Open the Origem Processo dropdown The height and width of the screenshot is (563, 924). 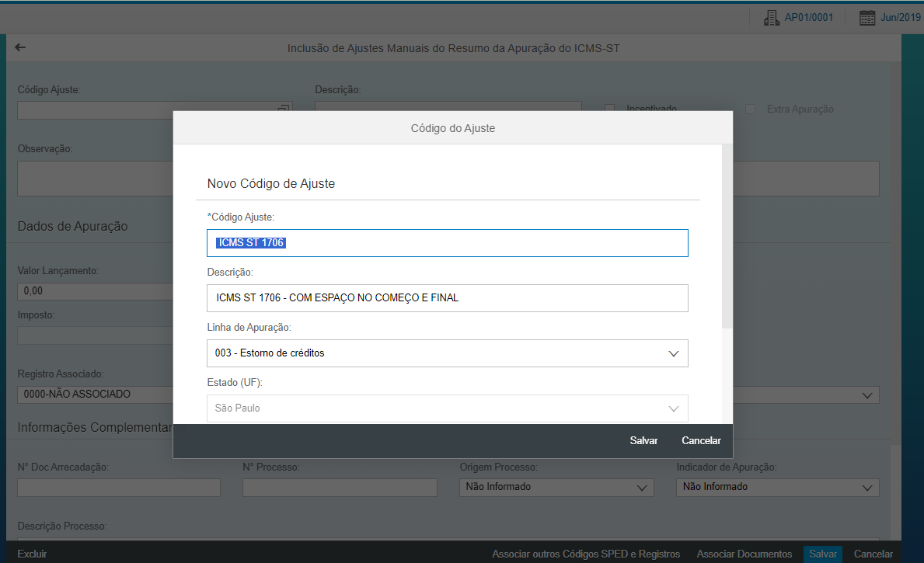pos(642,488)
